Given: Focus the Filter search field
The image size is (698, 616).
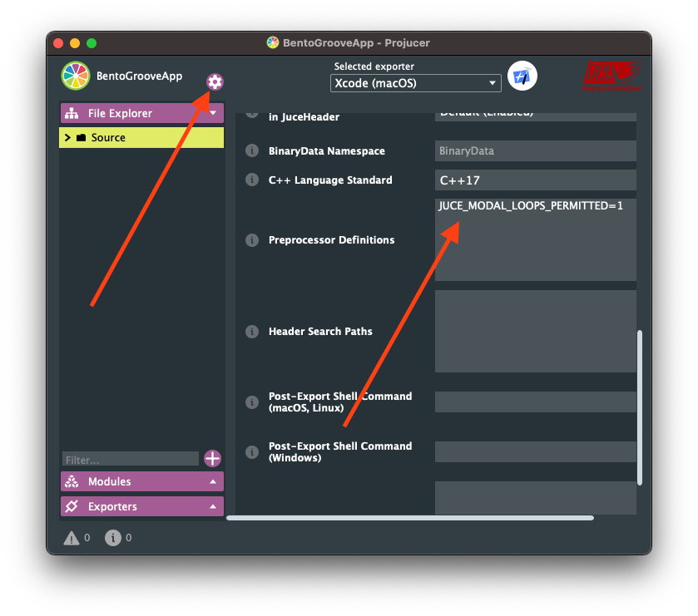Looking at the screenshot, I should [131, 459].
